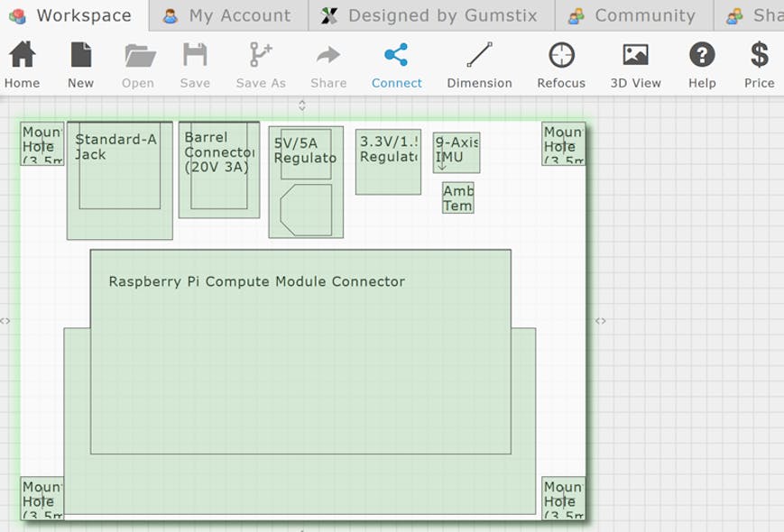Select the bottom-left Mounting Hole
Image resolution: width=784 pixels, height=532 pixels.
(x=42, y=498)
